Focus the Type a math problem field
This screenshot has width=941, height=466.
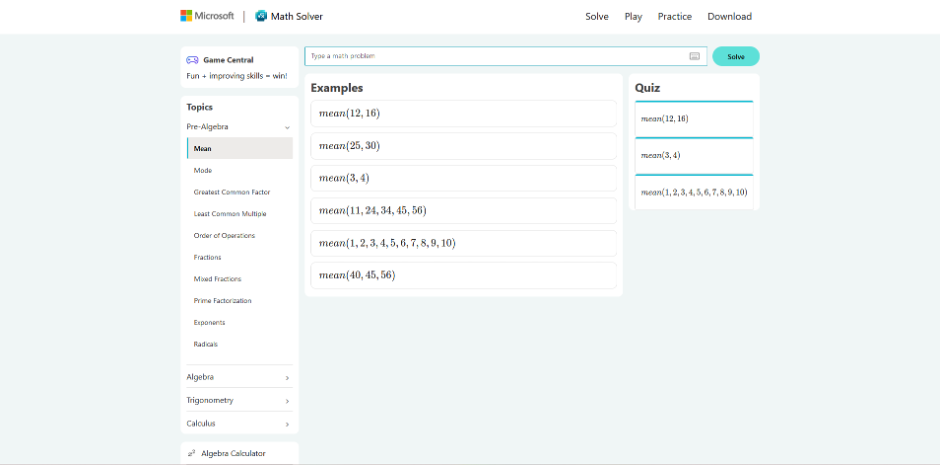(505, 56)
